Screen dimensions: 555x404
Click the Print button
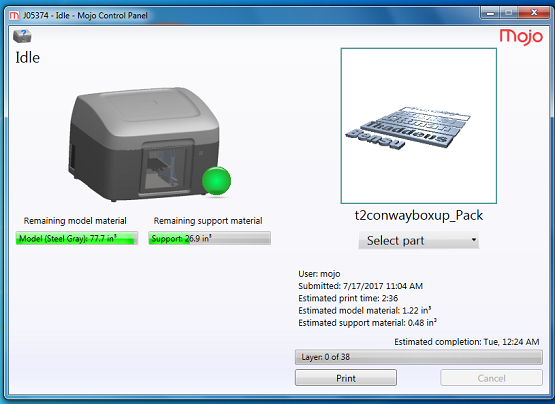(x=346, y=378)
